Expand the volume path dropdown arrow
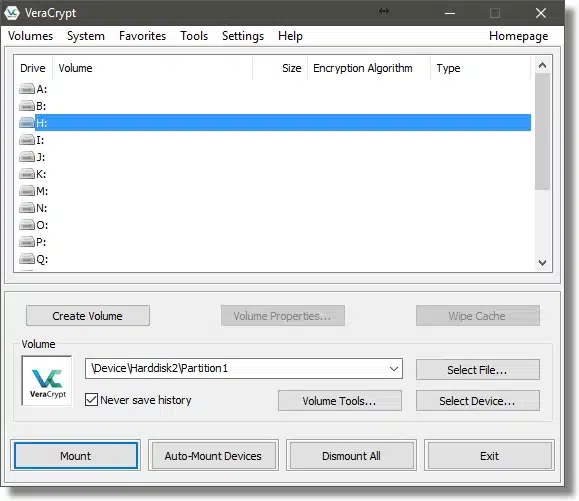 tap(394, 368)
